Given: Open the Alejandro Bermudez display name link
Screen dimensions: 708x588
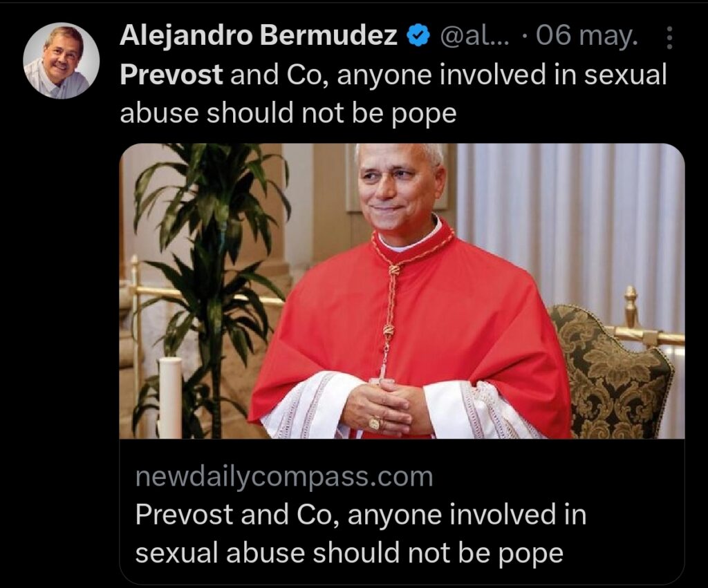Looking at the screenshot, I should coord(259,35).
